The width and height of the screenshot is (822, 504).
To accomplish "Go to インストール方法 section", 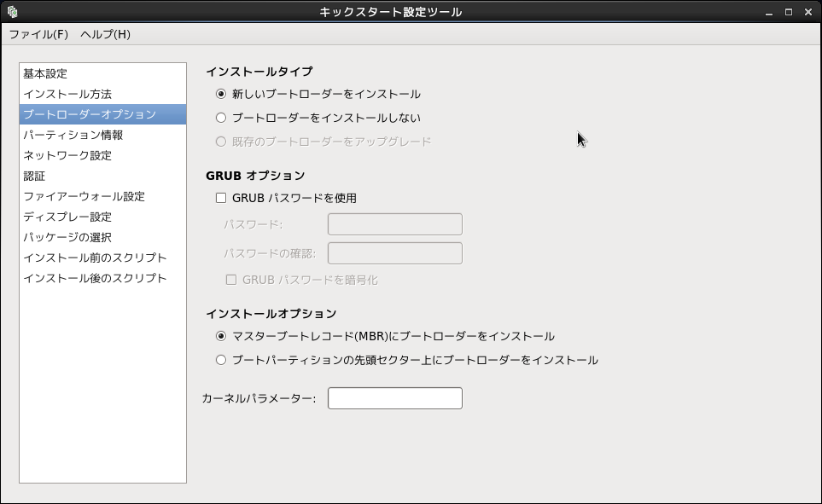I will [67, 94].
